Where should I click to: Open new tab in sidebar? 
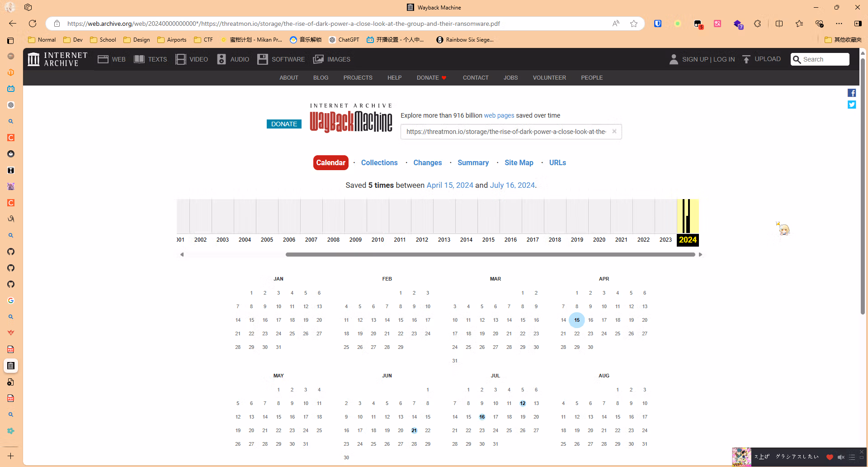click(11, 456)
